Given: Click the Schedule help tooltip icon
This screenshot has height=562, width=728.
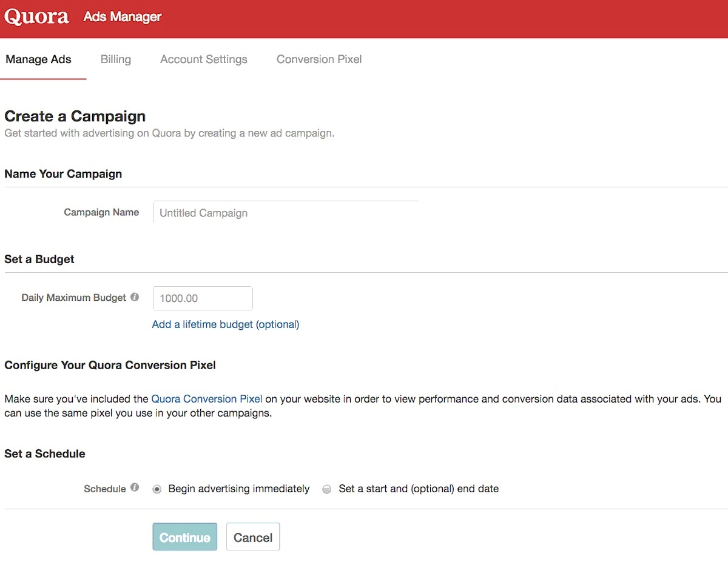Looking at the screenshot, I should point(135,487).
